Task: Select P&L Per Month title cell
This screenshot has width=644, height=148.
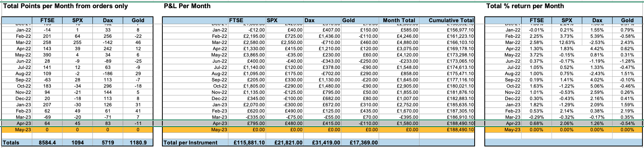Action: 187,6
